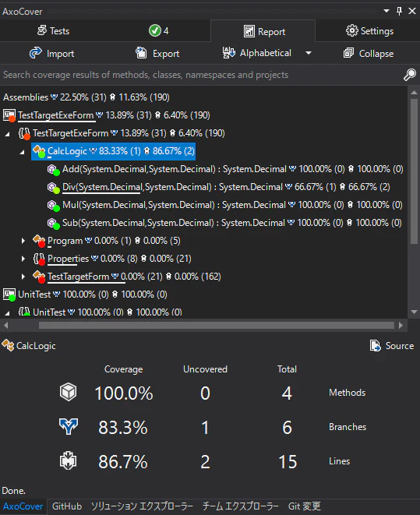Click the Properties namespace braces icon

point(39,259)
